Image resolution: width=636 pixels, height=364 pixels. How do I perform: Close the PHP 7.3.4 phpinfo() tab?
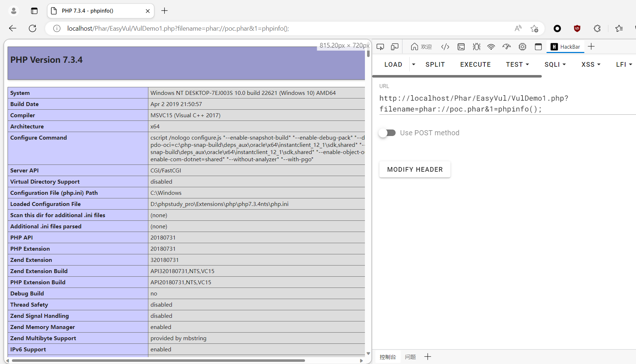(x=148, y=11)
